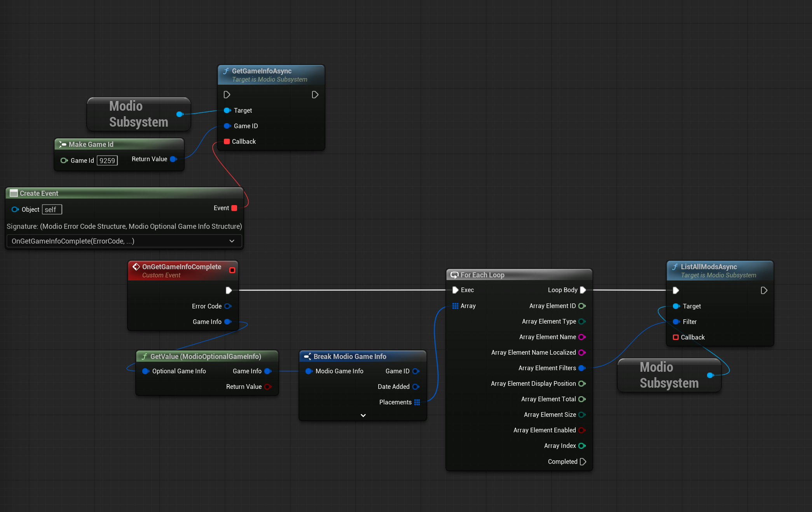812x512 pixels.
Task: Click Modio Game Info input pin
Action: pos(309,371)
